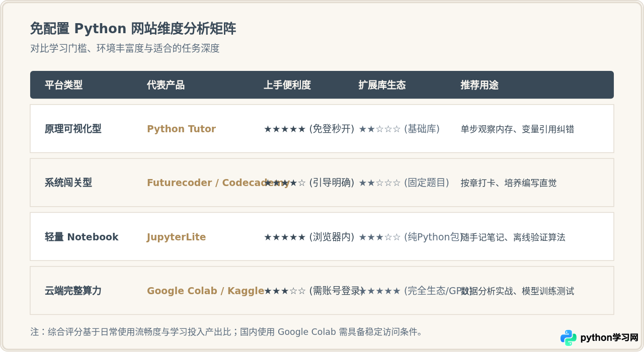Click the title 免配置 Python 网站维度分析矩阵
Image resolution: width=644 pixels, height=352 pixels.
point(133,29)
